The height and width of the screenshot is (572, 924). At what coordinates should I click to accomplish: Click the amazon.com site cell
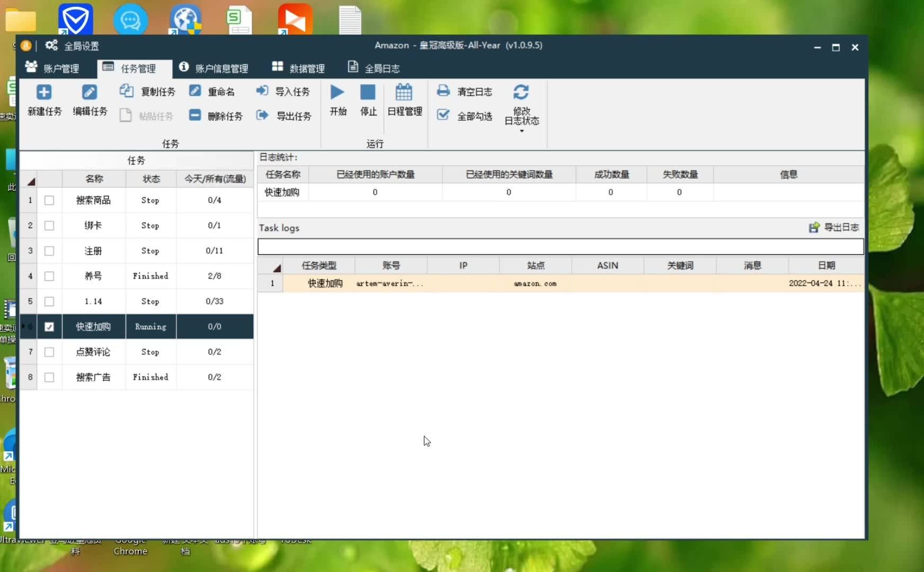click(x=535, y=283)
